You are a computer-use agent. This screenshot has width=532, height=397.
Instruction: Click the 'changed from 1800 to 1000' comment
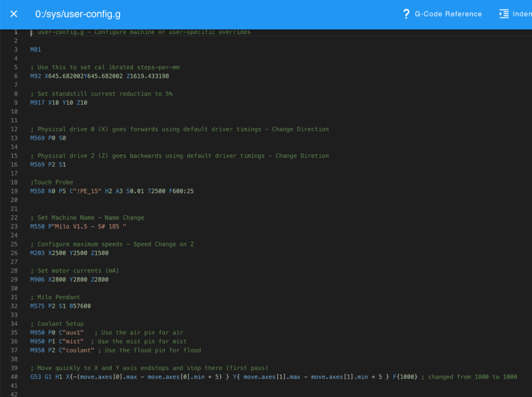(x=469, y=377)
